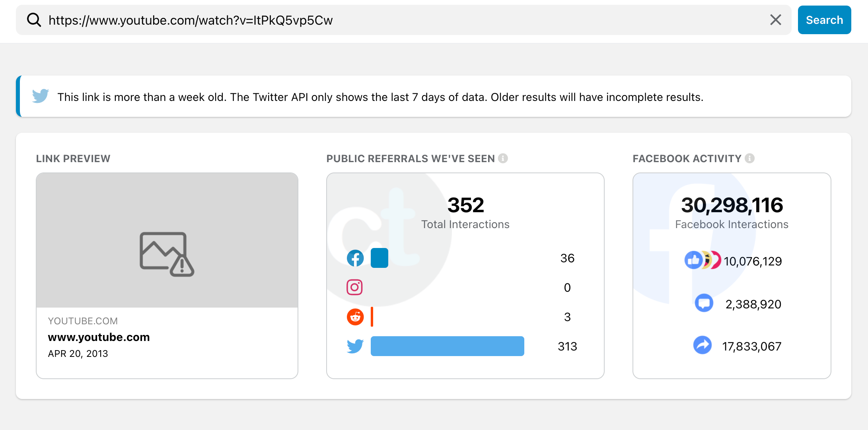This screenshot has width=868, height=430.
Task: Click the Facebook comments bubble icon
Action: [704, 303]
